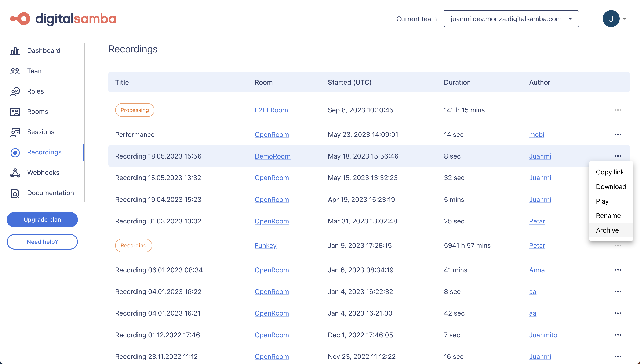Open options for Recording 06.01.2023 08:34
Screen dimensions: 640x364
pos(618,270)
